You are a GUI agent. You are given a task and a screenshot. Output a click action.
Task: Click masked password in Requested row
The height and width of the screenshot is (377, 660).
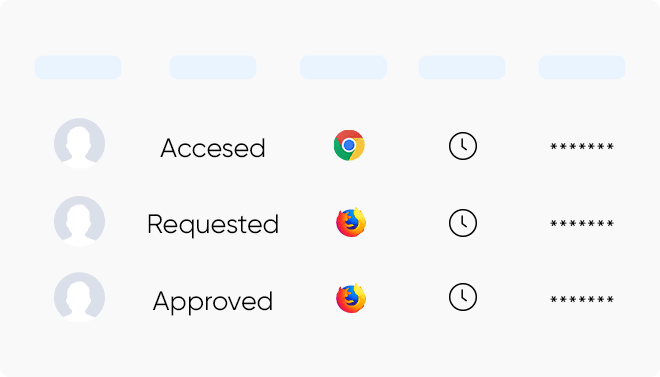(x=582, y=223)
